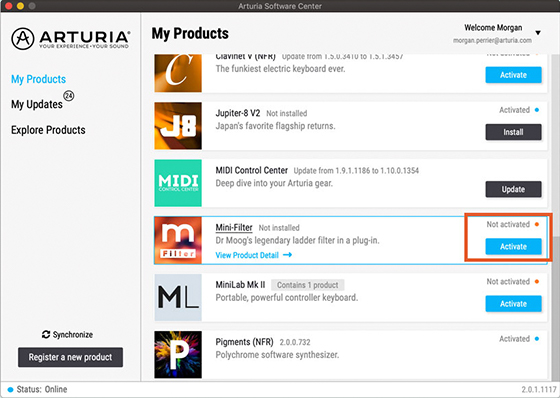
Task: Open View Product Detail link
Action: coord(247,255)
